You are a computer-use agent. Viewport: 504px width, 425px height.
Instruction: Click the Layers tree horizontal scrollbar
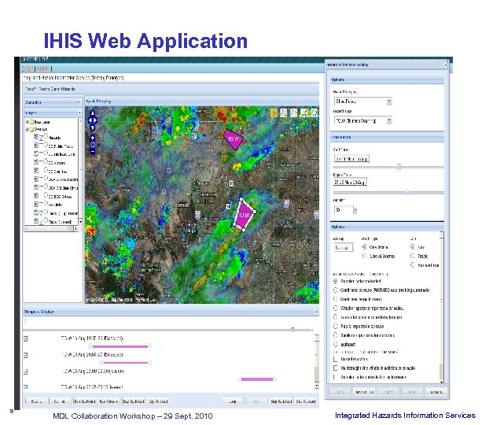click(x=51, y=228)
